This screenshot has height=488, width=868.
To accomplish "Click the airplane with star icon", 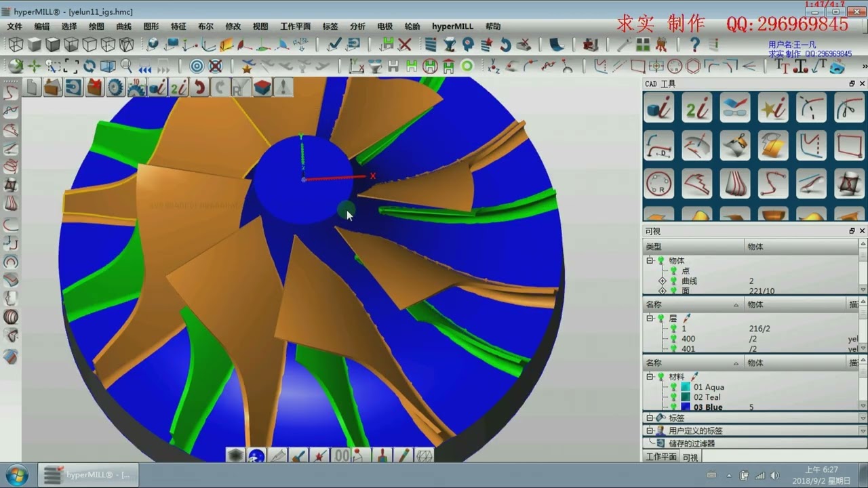I will (x=248, y=66).
